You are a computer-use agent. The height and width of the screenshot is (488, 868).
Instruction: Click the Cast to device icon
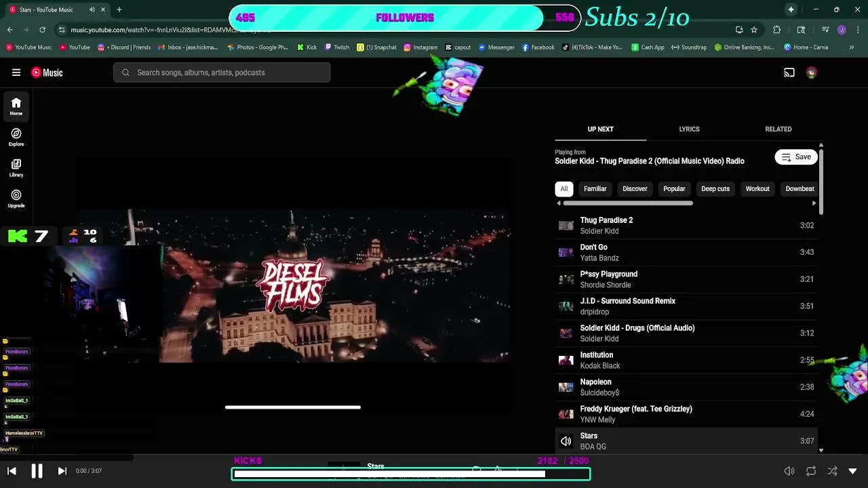[789, 73]
